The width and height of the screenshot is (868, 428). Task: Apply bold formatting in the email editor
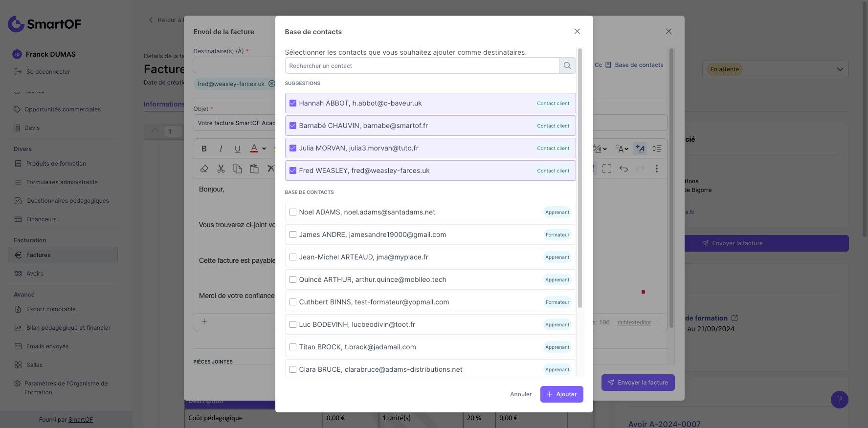[x=204, y=149]
